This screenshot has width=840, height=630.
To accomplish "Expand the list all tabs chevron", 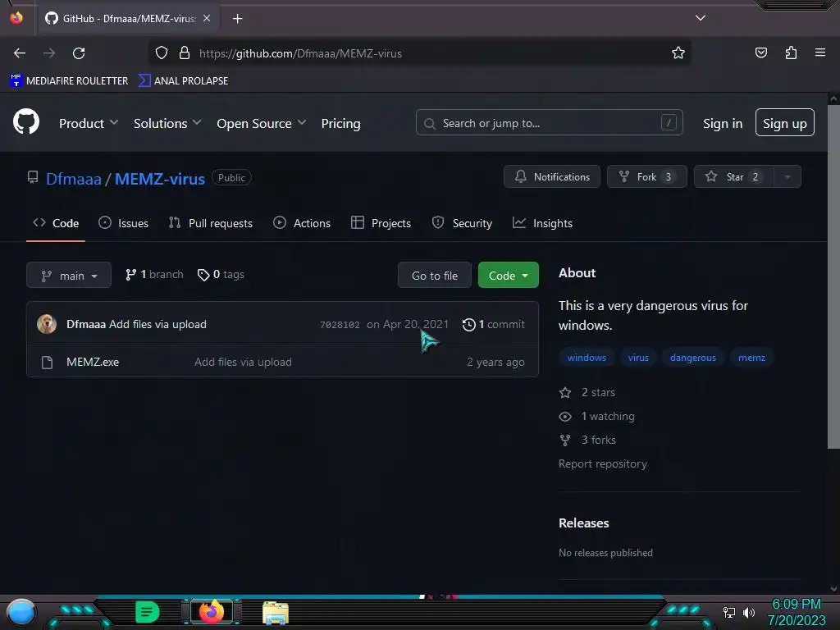I will pos(701,18).
